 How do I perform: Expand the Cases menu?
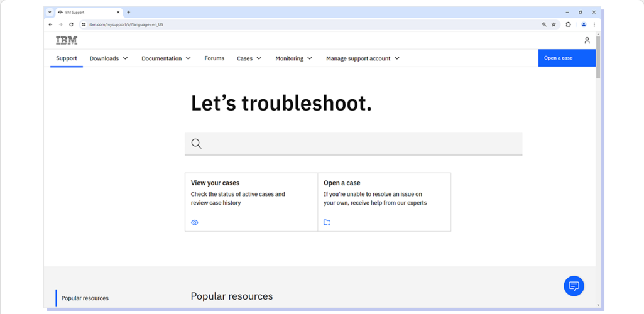click(249, 58)
